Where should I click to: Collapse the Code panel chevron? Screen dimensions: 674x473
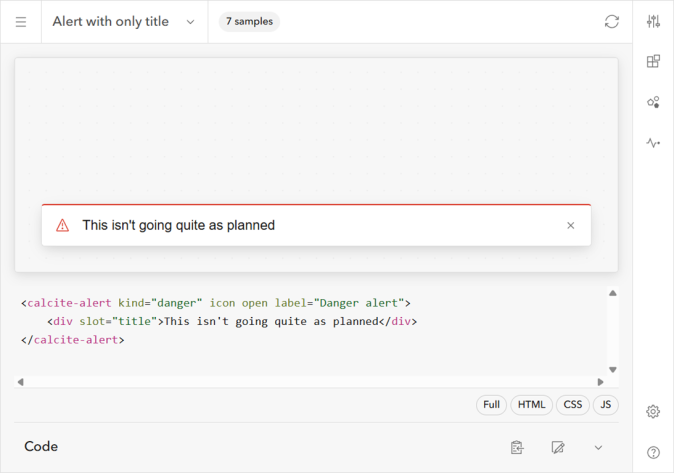point(599,447)
